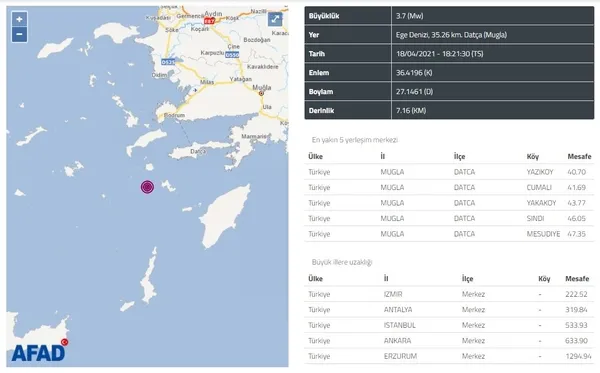Click the En yakın 5 yerleşim merkezi heading
The height and width of the screenshot is (373, 600).
click(x=355, y=140)
